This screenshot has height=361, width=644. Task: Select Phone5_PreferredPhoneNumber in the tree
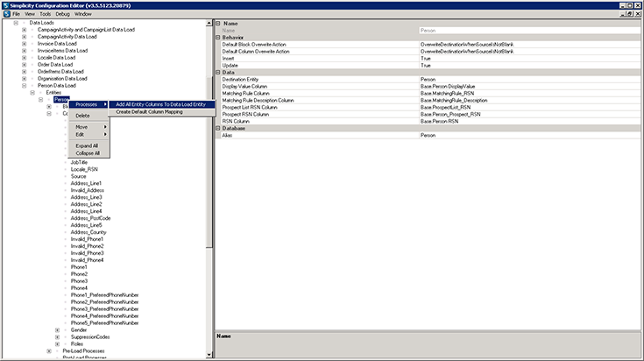(105, 323)
